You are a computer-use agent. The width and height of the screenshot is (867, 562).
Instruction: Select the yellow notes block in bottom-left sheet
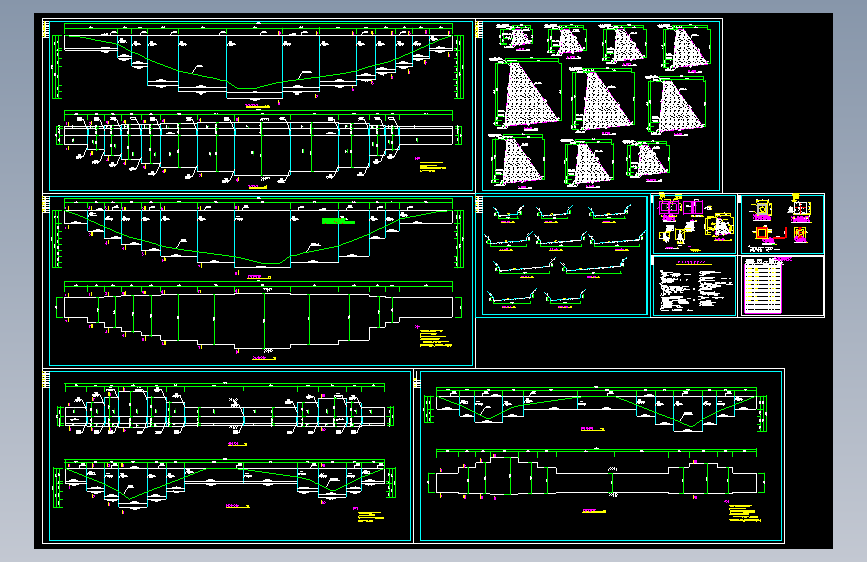tap(370, 517)
